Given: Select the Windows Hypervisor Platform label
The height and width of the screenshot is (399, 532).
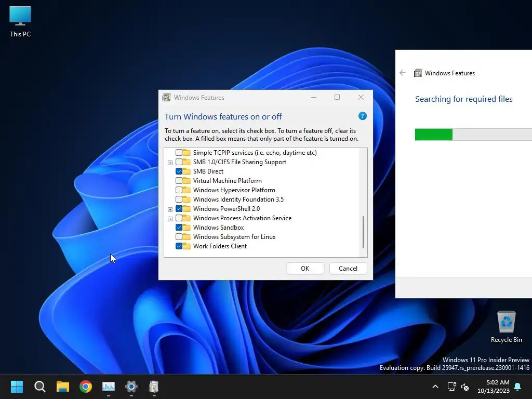Looking at the screenshot, I should [x=234, y=190].
